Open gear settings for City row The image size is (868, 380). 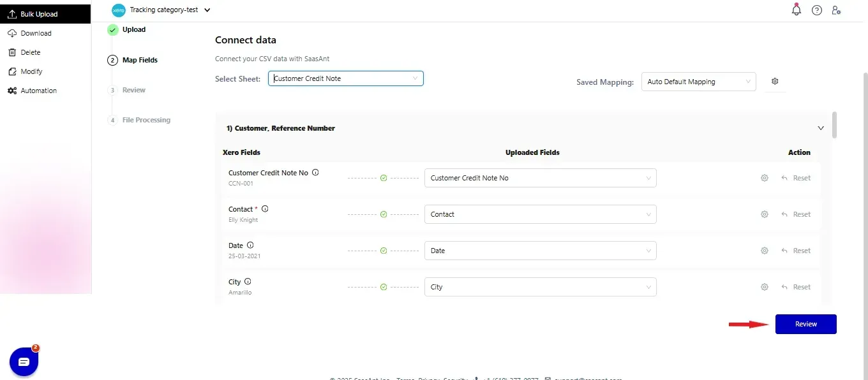point(764,287)
